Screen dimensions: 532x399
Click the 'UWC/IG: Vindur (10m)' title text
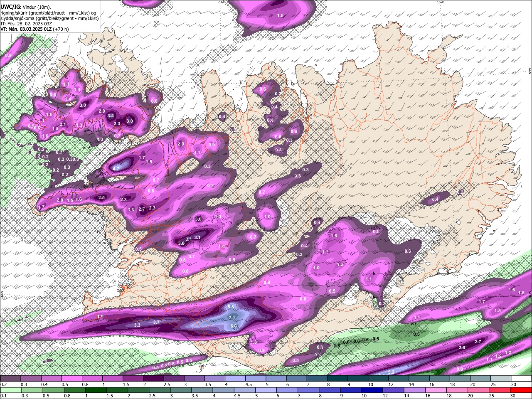(26, 7)
